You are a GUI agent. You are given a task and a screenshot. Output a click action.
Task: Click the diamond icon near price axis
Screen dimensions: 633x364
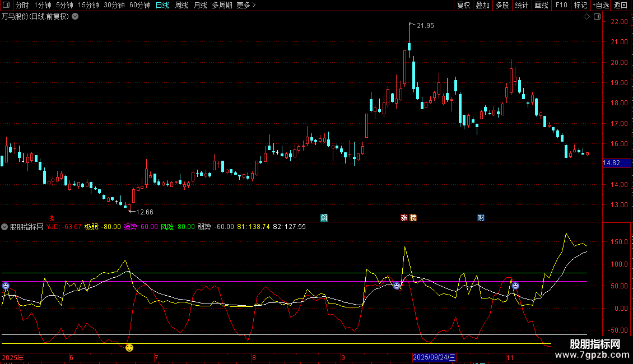[x=587, y=17]
